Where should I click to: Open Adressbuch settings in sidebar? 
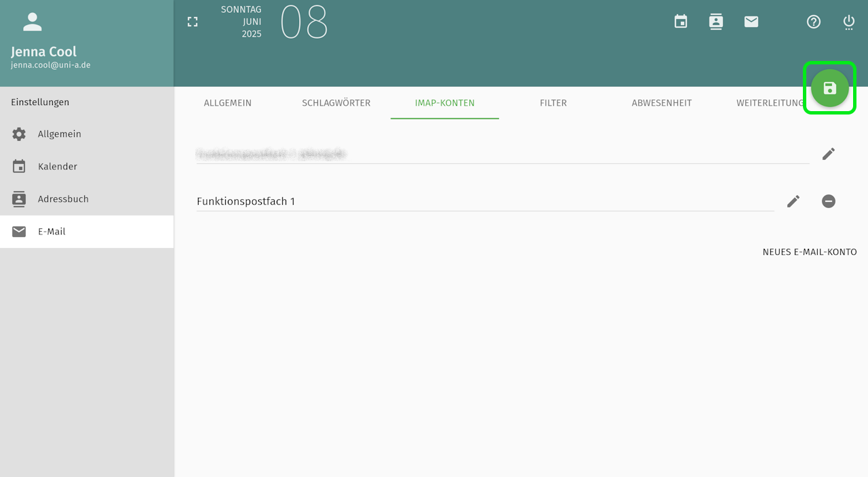(63, 199)
